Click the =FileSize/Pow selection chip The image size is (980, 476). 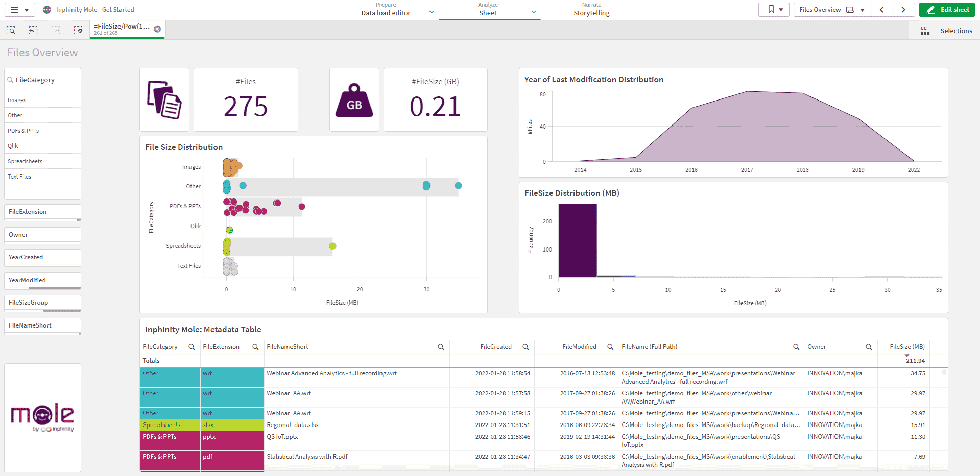coord(127,30)
